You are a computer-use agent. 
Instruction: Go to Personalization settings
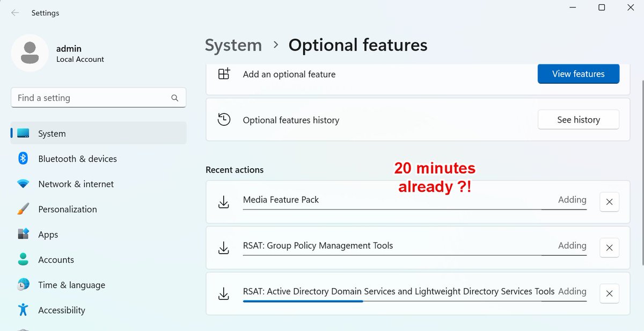coord(99,209)
